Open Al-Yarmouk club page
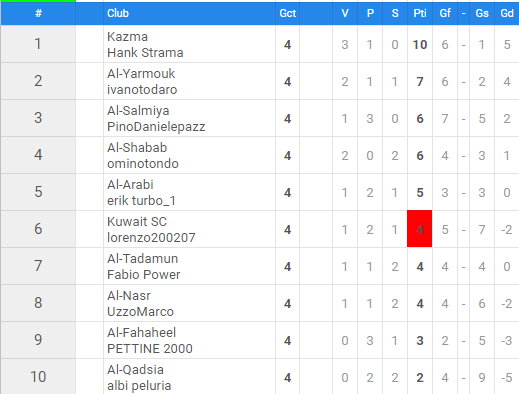The image size is (519, 394). 141,74
